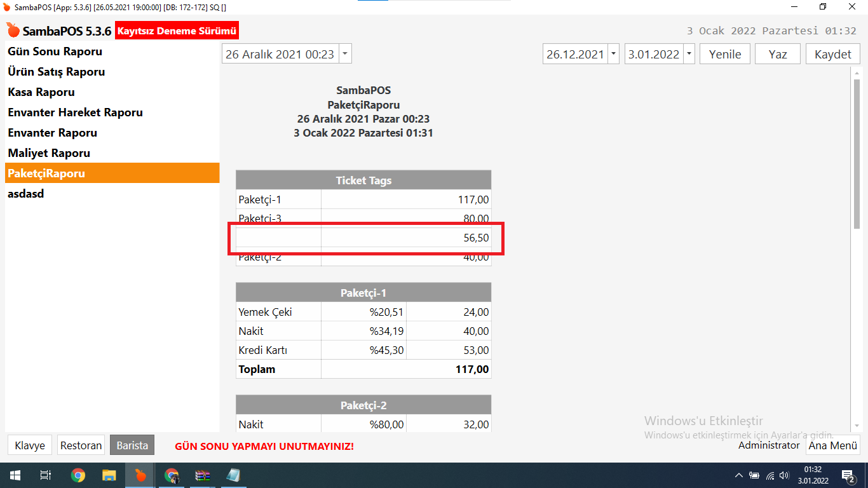
Task: Click the scrollbar down arrow
Action: [x=857, y=426]
